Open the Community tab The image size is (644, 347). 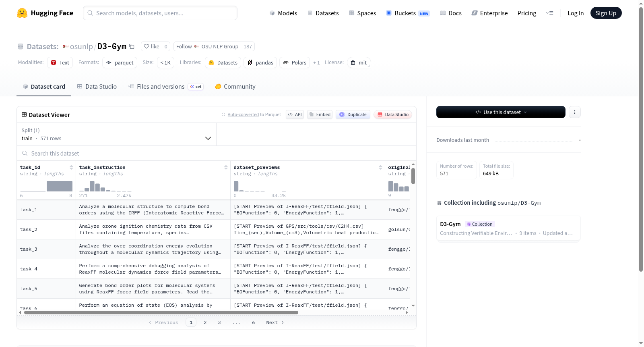pyautogui.click(x=235, y=87)
